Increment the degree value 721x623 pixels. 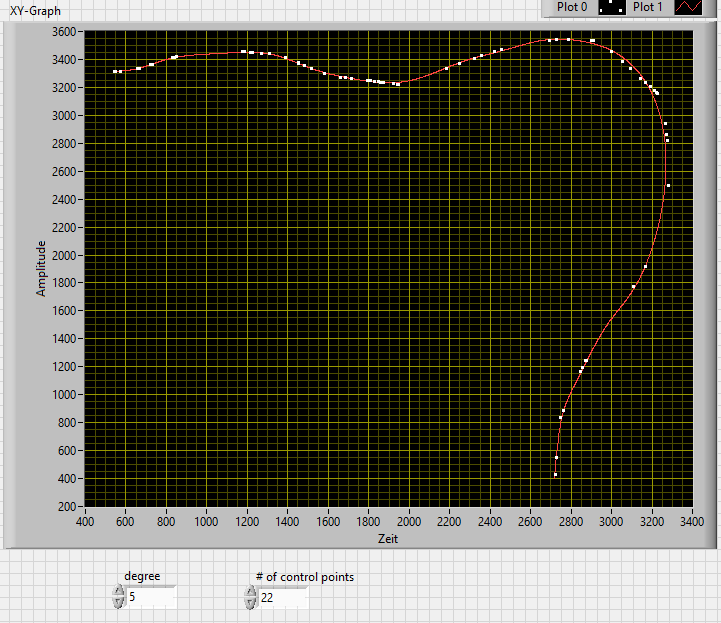coord(118,591)
